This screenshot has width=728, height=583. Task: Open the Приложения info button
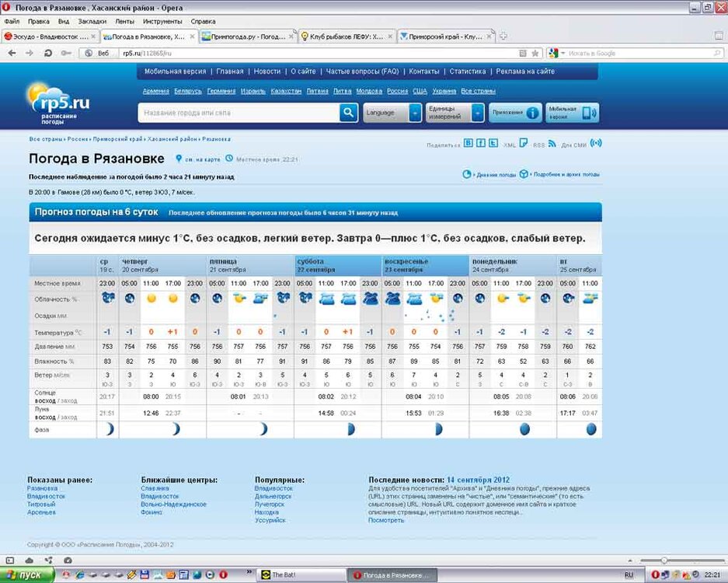[x=515, y=113]
